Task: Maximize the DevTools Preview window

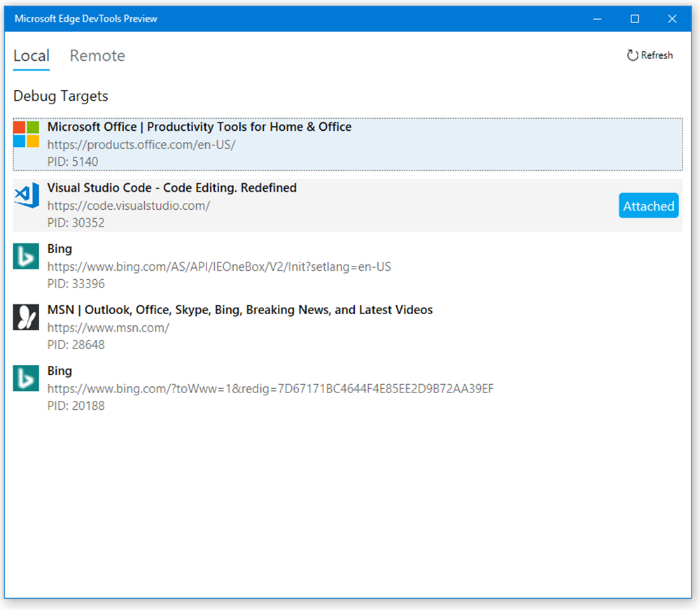Action: pyautogui.click(x=635, y=19)
